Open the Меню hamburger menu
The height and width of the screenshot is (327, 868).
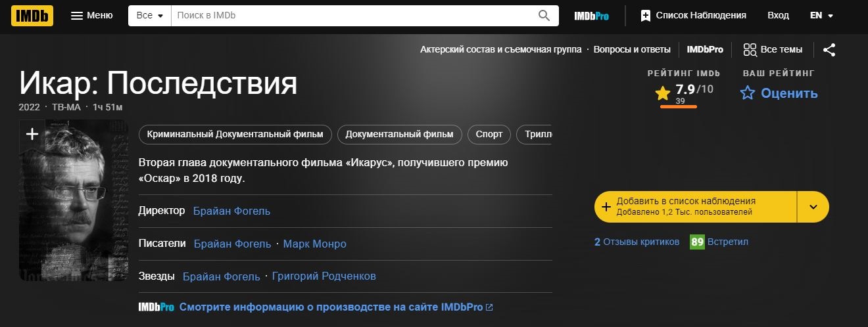pos(91,15)
